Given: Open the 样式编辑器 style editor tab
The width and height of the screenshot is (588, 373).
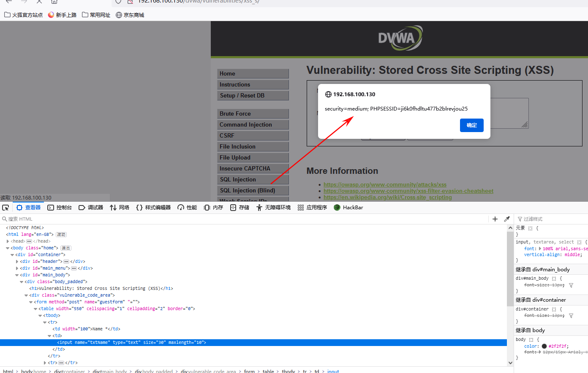Looking at the screenshot, I should click(153, 208).
